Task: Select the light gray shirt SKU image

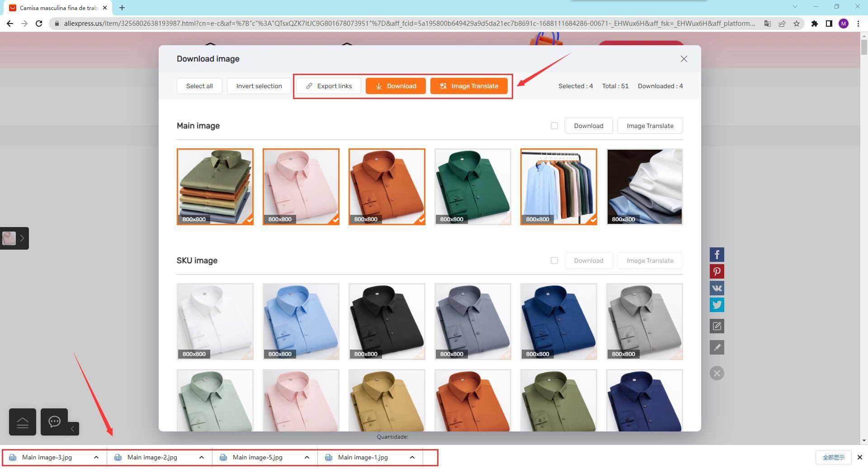Action: (x=645, y=322)
